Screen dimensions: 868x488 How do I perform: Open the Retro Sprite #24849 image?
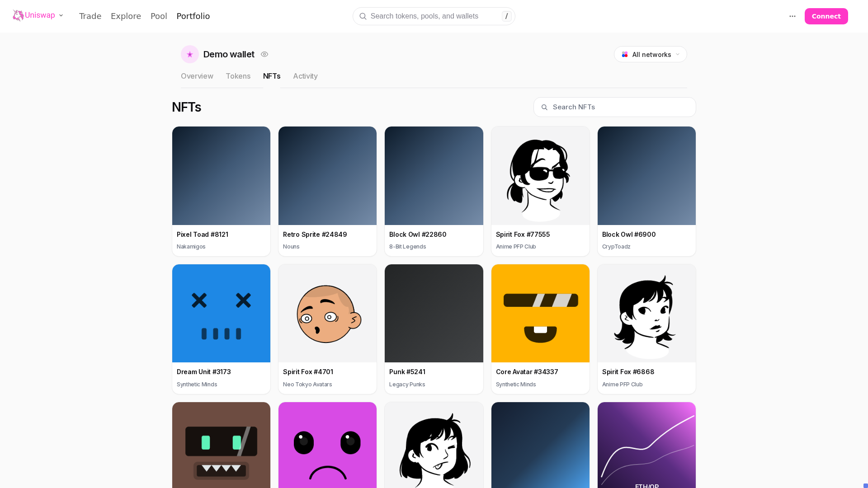327,176
